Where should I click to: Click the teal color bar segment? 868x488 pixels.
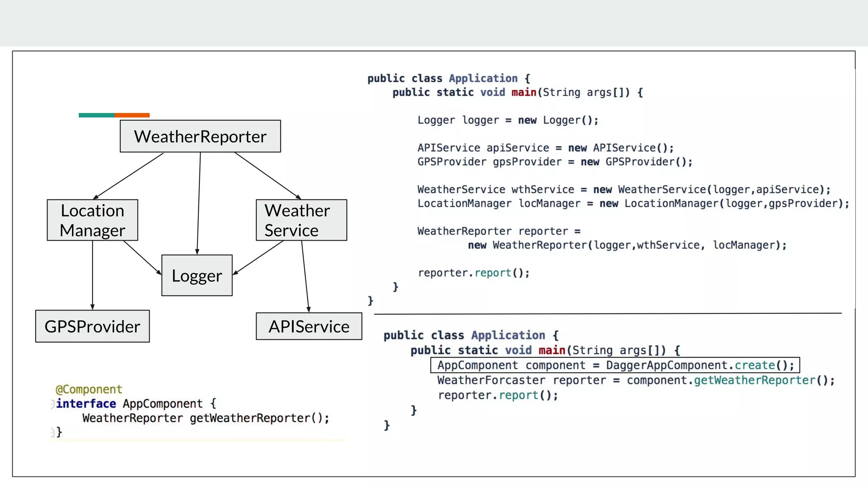[x=96, y=115]
